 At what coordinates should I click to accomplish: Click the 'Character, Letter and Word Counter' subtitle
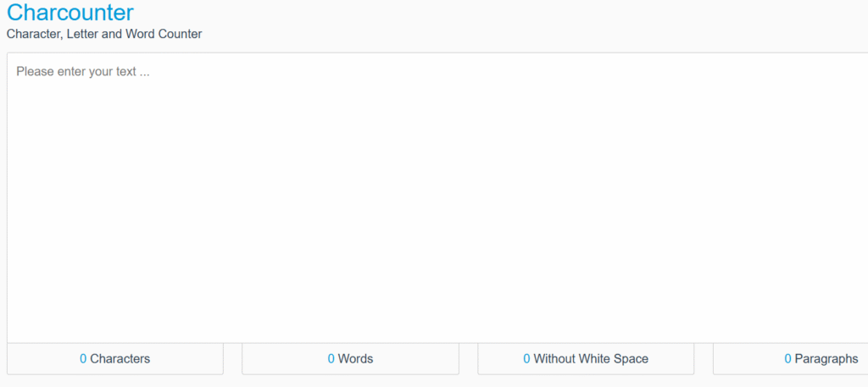pyautogui.click(x=104, y=35)
